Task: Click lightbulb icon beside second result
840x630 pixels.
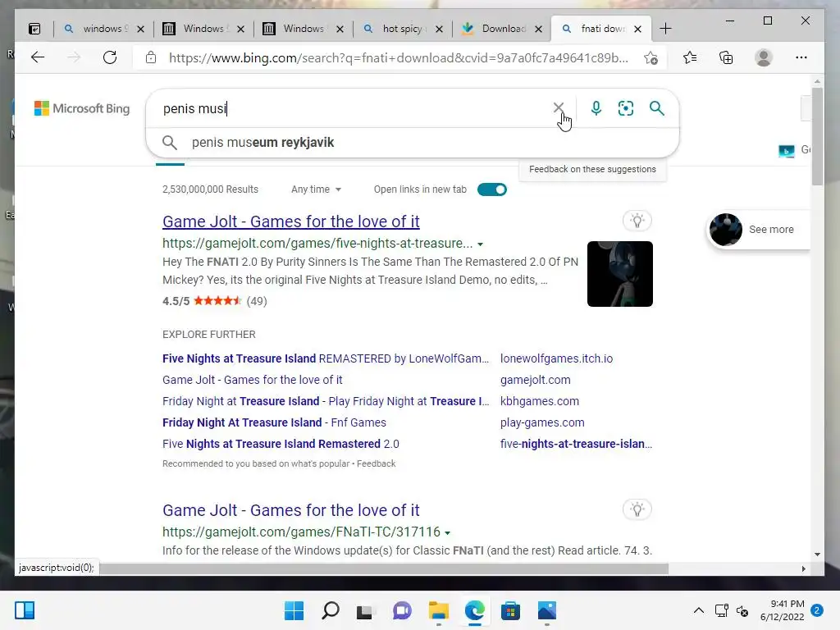Action: click(x=637, y=509)
